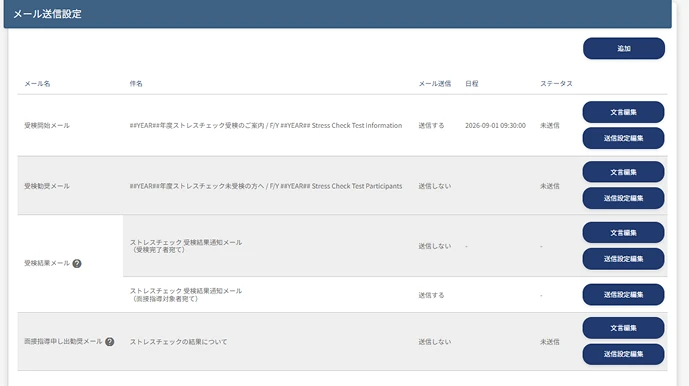Click subject with （受検完了者宛て）
The image size is (689, 386).
pyautogui.click(x=186, y=246)
